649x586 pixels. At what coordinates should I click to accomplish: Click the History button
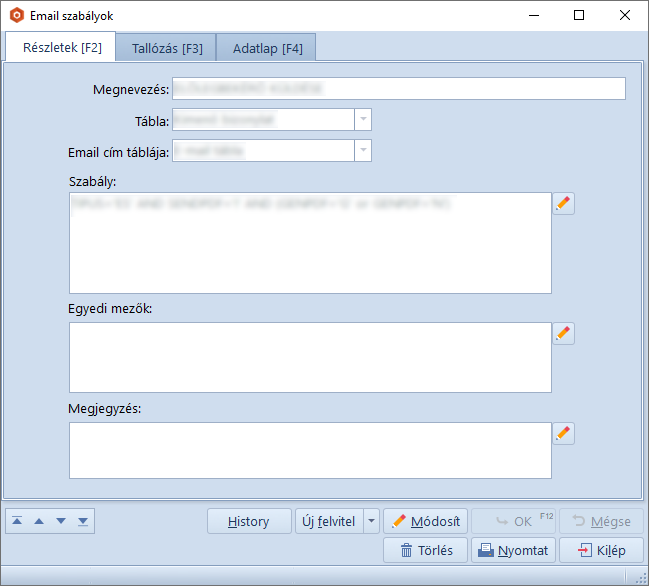tap(249, 521)
